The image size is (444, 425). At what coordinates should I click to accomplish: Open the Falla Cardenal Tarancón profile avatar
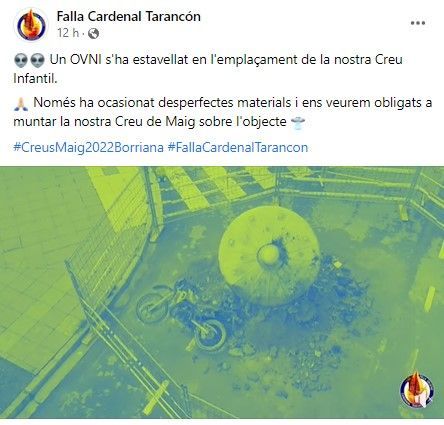click(x=31, y=25)
